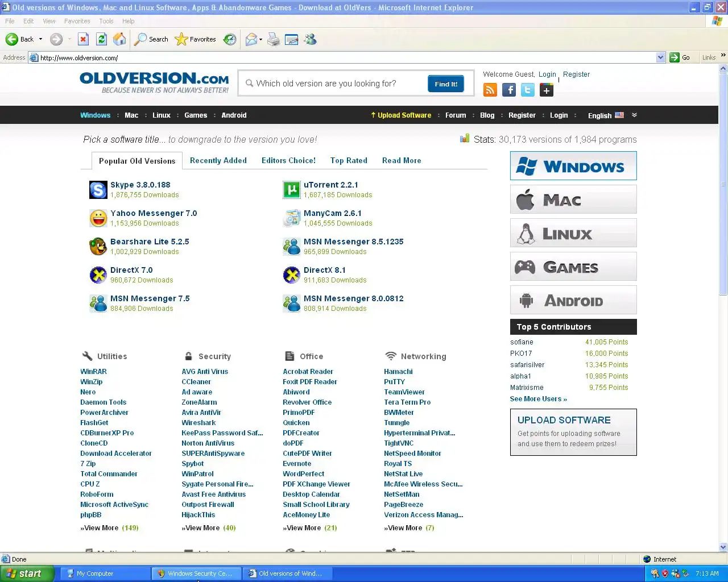Switch to Top Rated tab
The width and height of the screenshot is (728, 582).
click(349, 160)
